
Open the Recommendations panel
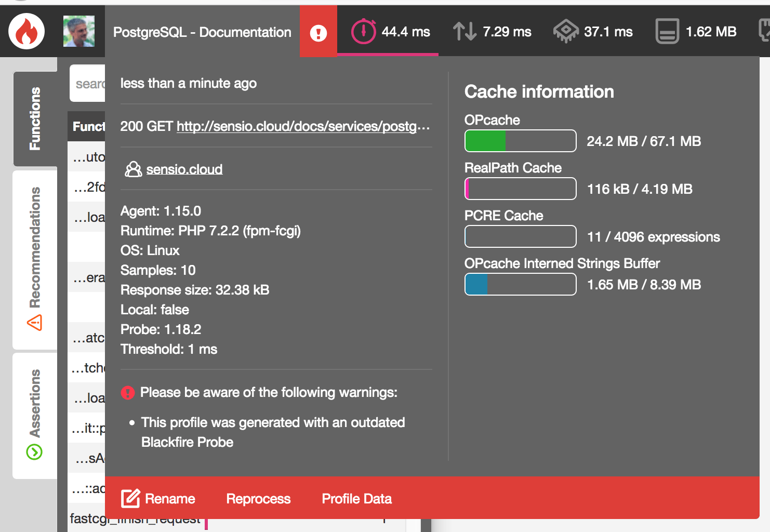point(35,244)
